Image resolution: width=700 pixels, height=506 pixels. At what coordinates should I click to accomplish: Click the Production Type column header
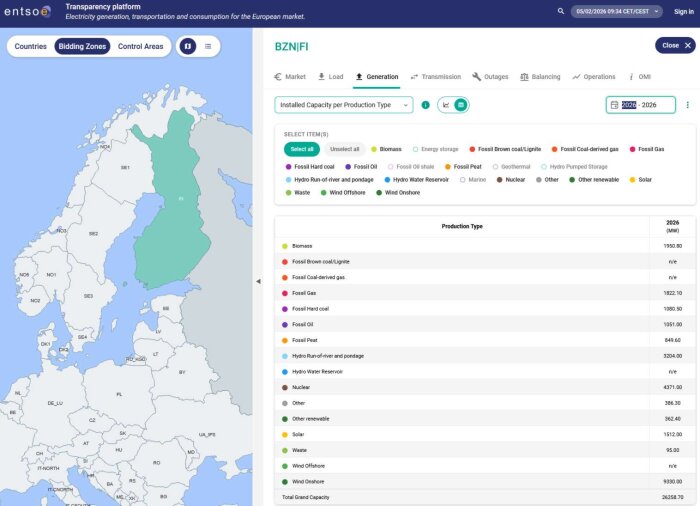coord(462,226)
